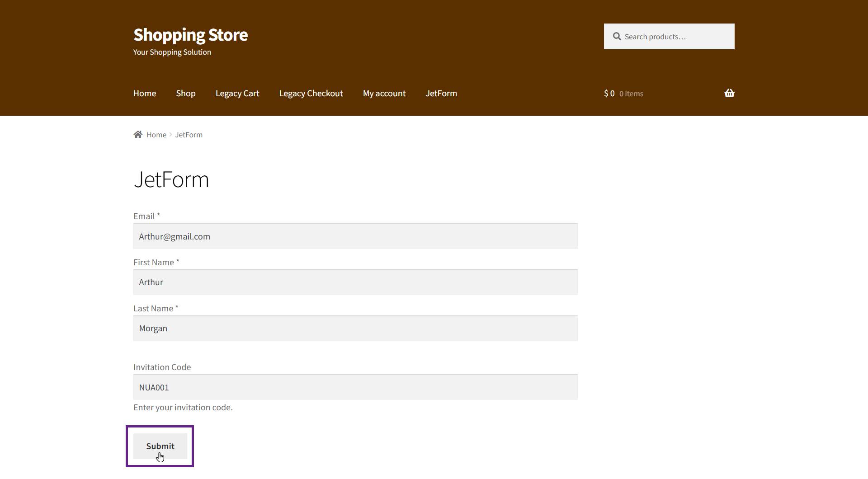This screenshot has width=868, height=479.
Task: Click the magnifier icon in the search box
Action: pyautogui.click(x=617, y=36)
